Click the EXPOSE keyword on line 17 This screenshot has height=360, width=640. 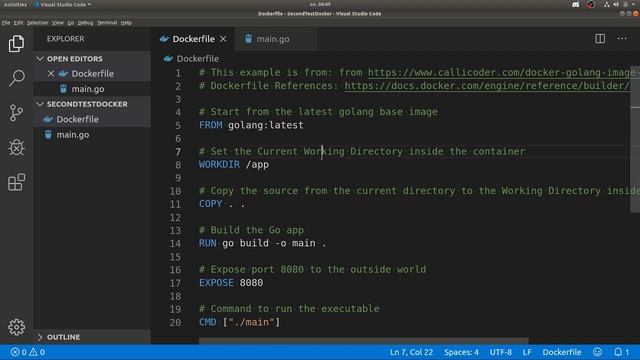click(216, 282)
